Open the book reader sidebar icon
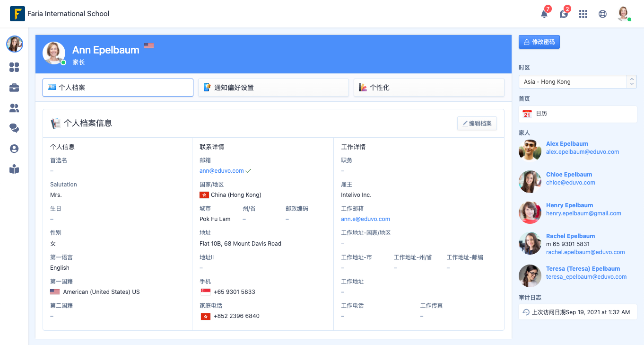Image resolution: width=644 pixels, height=345 pixels. (14, 169)
